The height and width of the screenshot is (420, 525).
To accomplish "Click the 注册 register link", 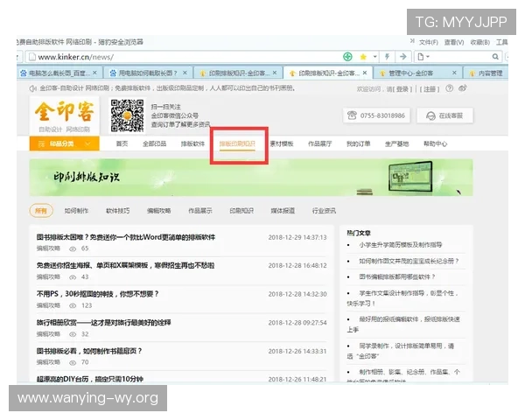I will click(x=430, y=89).
